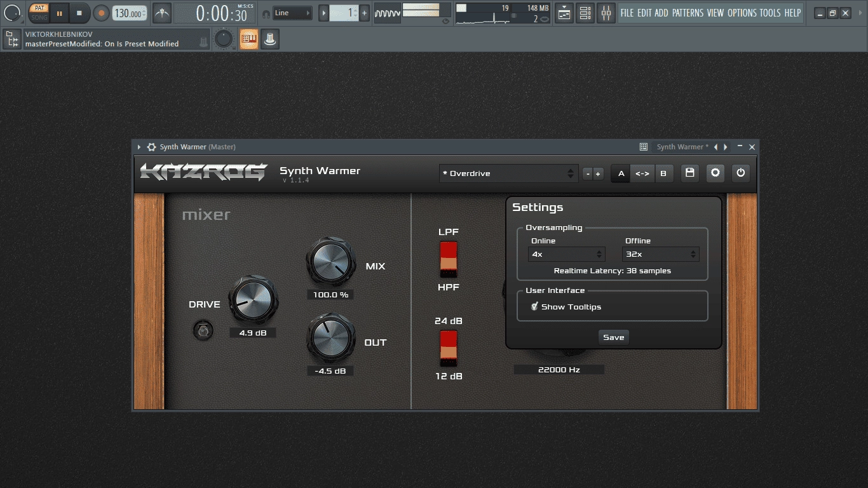The width and height of the screenshot is (868, 488).
Task: Switch to SONG mode
Action: [x=39, y=17]
